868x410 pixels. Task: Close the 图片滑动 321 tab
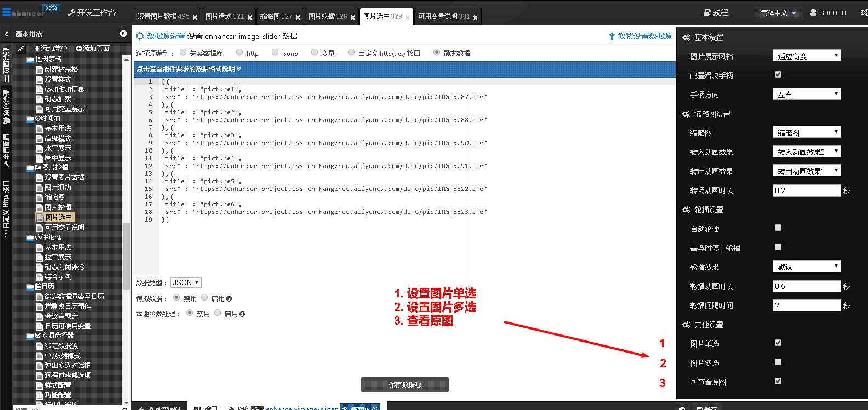[250, 18]
